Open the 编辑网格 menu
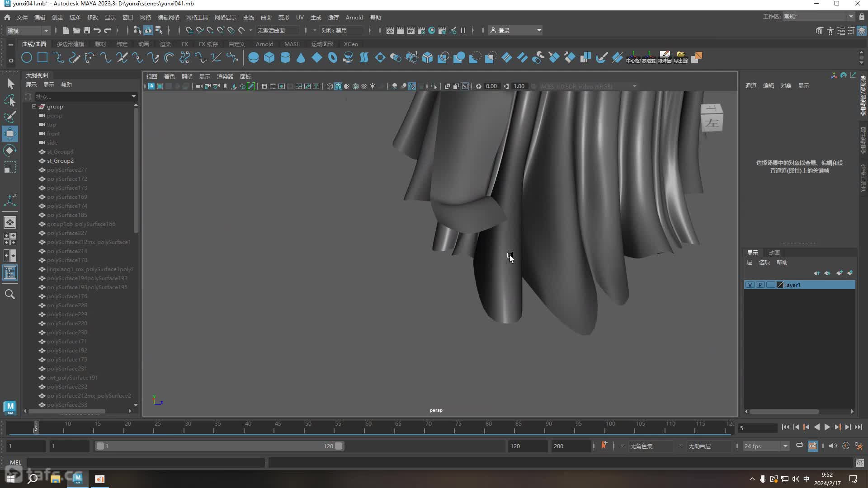Image resolution: width=868 pixels, height=488 pixels. tap(169, 17)
